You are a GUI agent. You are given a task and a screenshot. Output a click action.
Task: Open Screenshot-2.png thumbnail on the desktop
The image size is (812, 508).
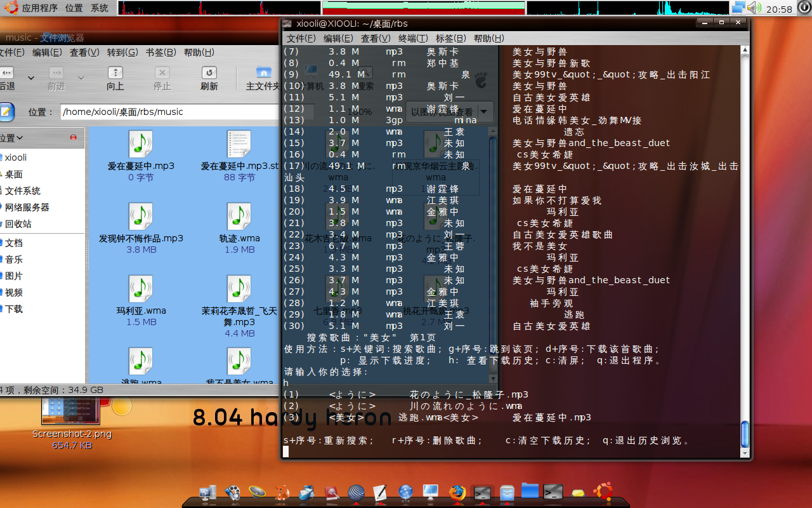(70, 411)
